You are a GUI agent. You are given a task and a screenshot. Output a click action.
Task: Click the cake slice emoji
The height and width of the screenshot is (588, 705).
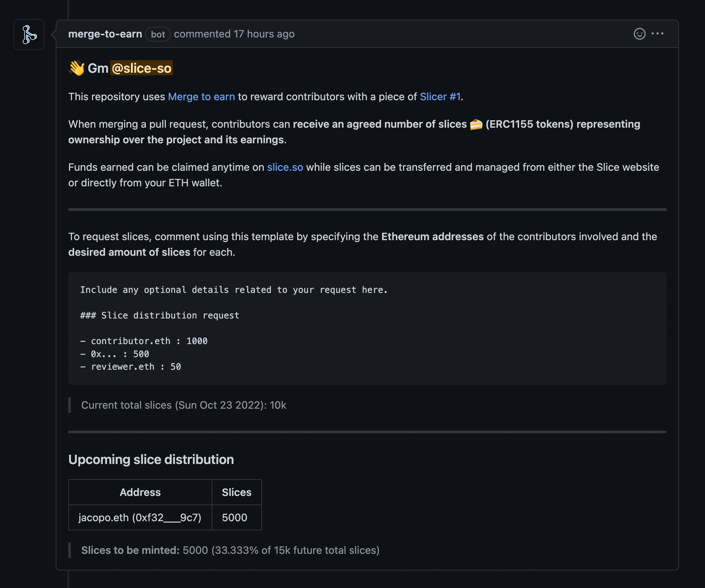[x=476, y=124]
